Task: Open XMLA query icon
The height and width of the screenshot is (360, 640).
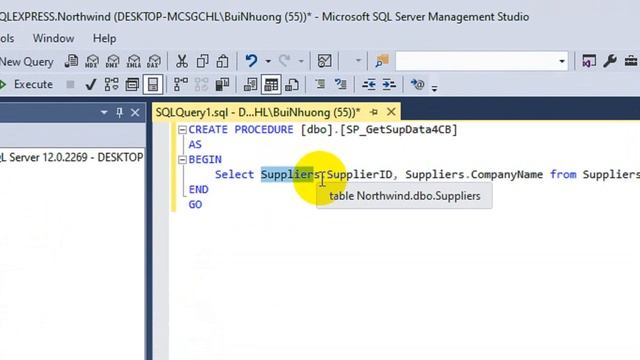Action: [133, 62]
